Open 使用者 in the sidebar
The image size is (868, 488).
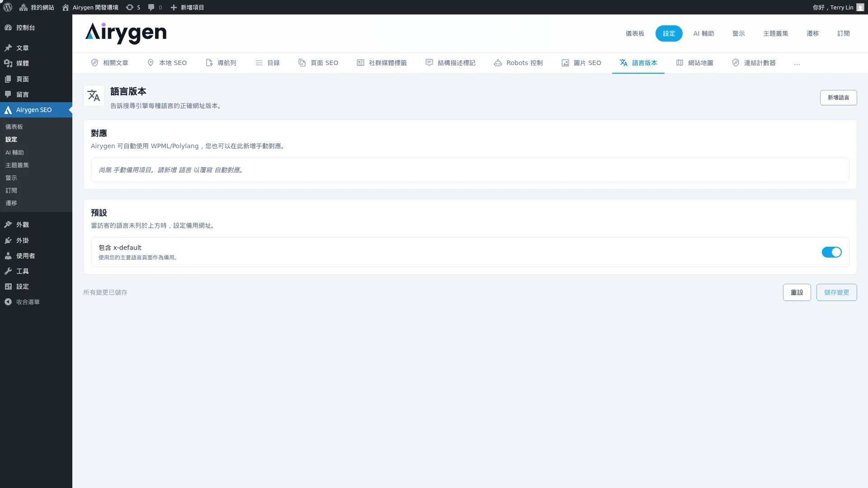tap(36, 256)
